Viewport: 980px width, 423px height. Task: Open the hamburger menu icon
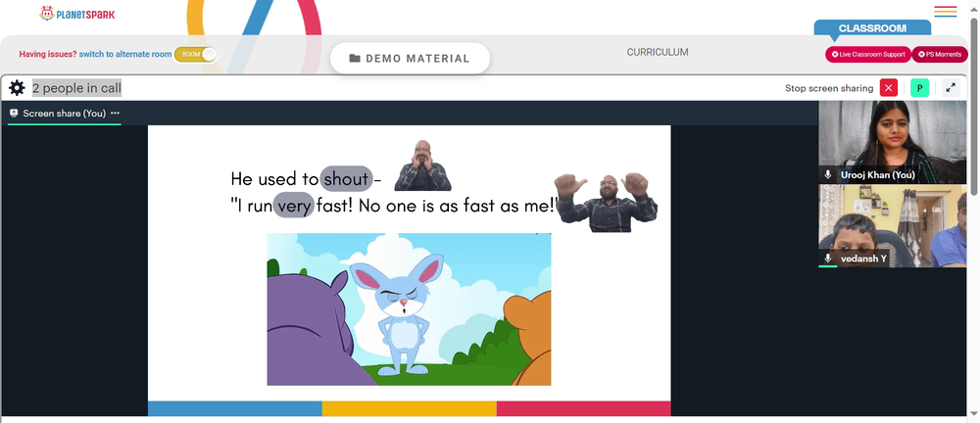click(x=945, y=11)
